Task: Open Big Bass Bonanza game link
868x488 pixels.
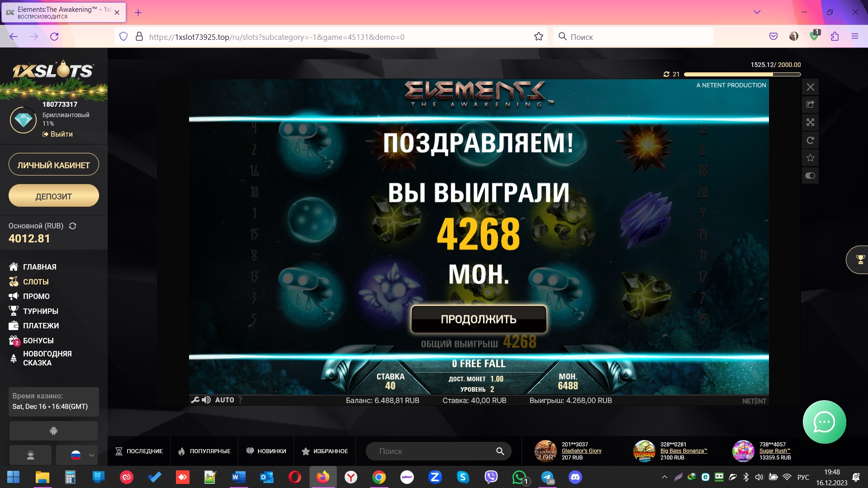Action: click(683, 451)
